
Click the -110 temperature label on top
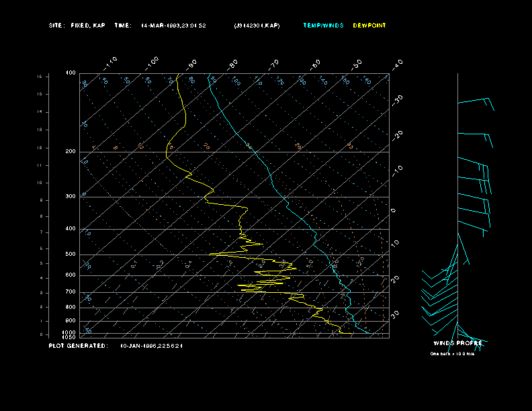(110, 63)
